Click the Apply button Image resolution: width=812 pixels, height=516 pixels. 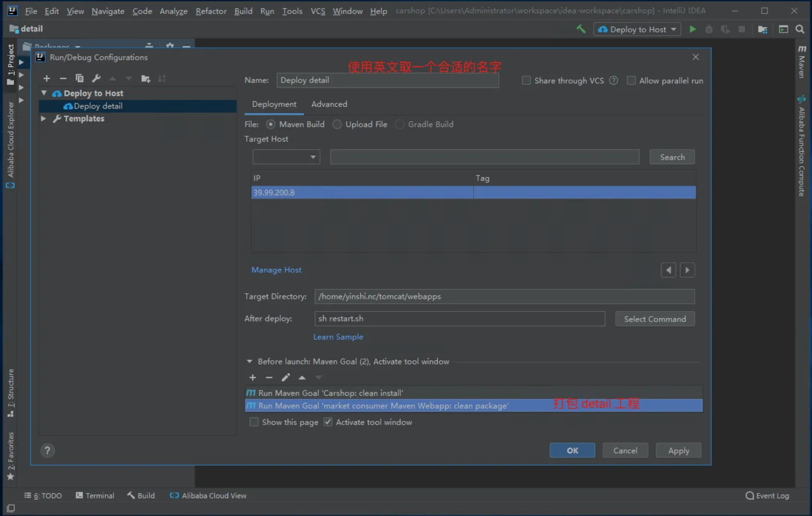[x=679, y=450]
